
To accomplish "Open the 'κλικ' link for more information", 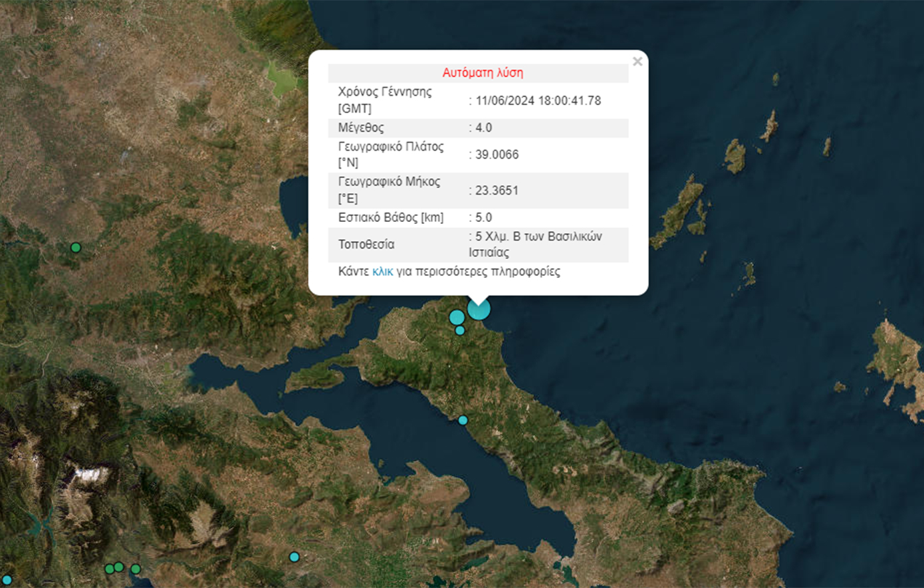I will pos(382,272).
